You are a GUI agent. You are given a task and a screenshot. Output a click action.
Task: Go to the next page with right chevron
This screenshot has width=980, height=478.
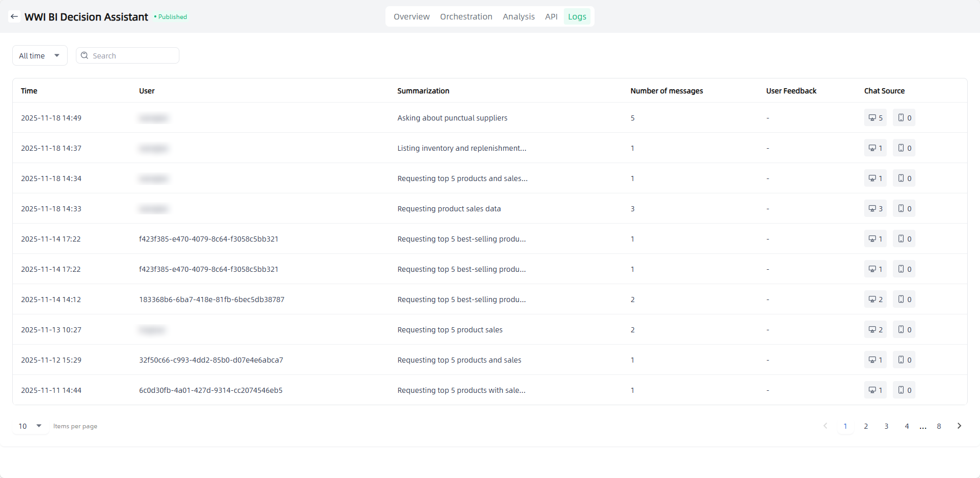pyautogui.click(x=959, y=426)
